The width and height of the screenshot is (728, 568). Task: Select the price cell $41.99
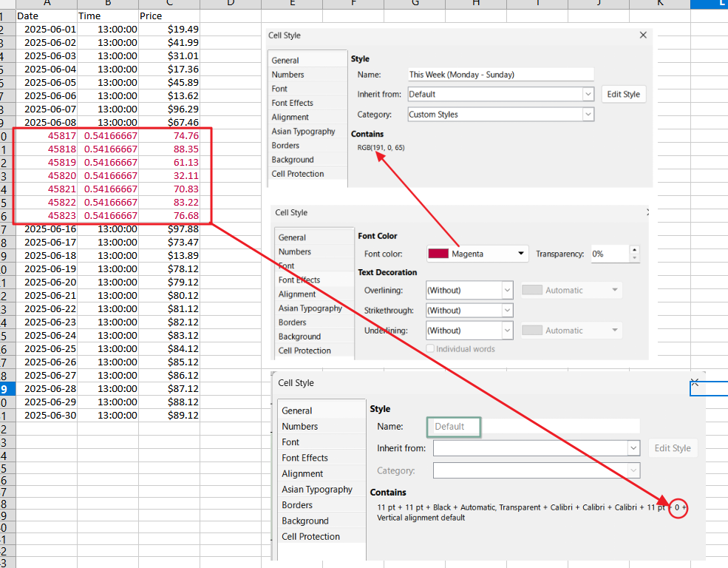169,43
